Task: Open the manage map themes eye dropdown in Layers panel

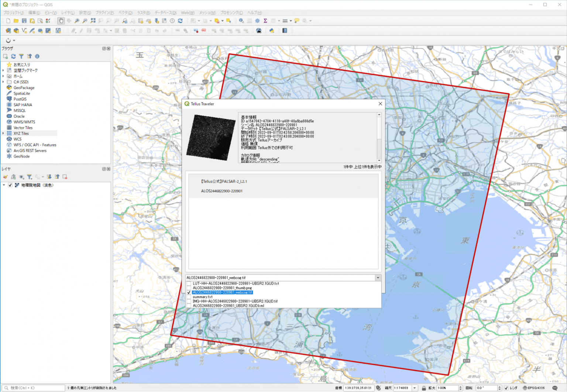Action: [21, 177]
